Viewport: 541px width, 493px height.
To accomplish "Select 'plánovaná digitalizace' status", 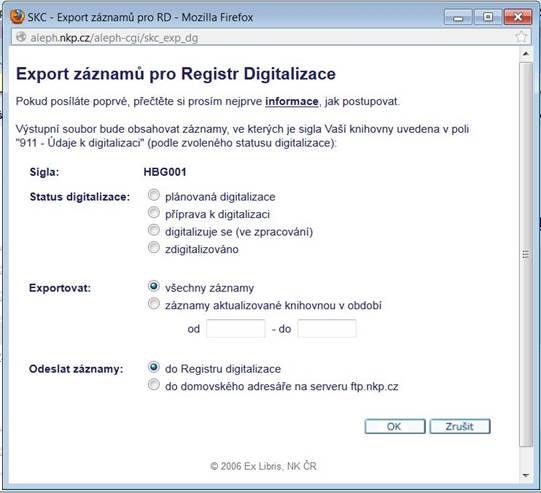I will 154,195.
